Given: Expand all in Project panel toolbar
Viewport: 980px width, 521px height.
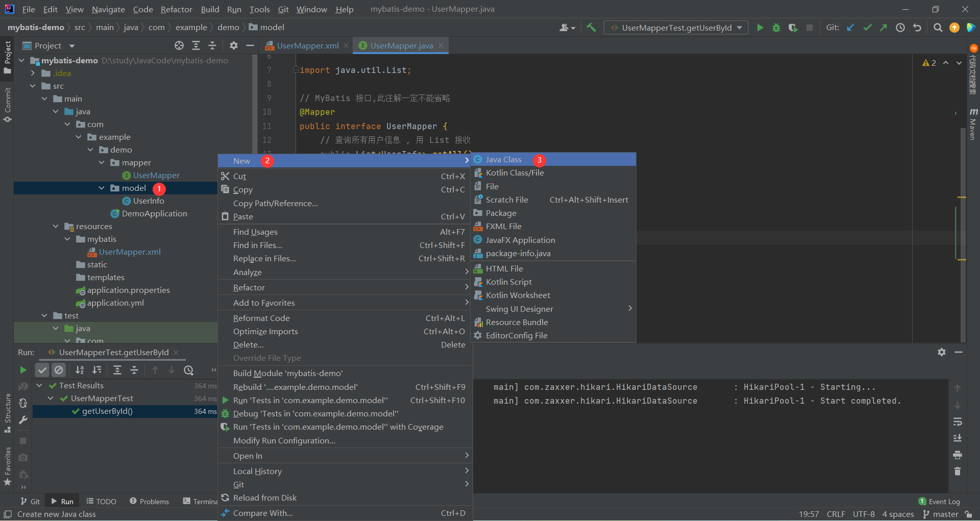Looking at the screenshot, I should (196, 45).
